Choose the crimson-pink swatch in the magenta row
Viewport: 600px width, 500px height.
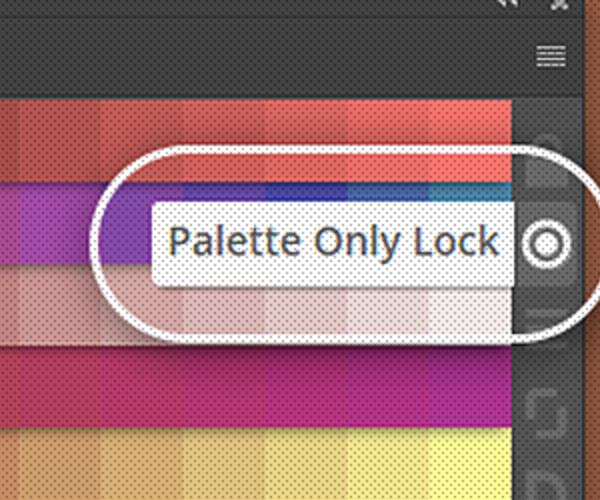[x=57, y=386]
